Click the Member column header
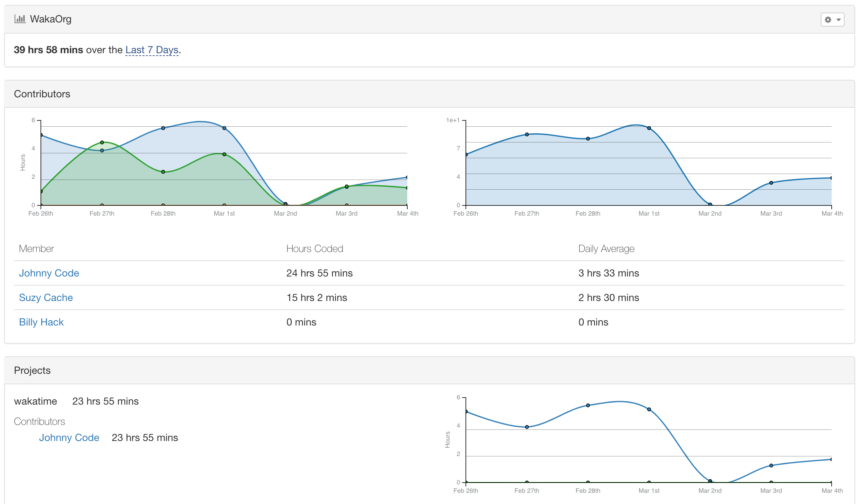The image size is (860, 504). pos(36,248)
